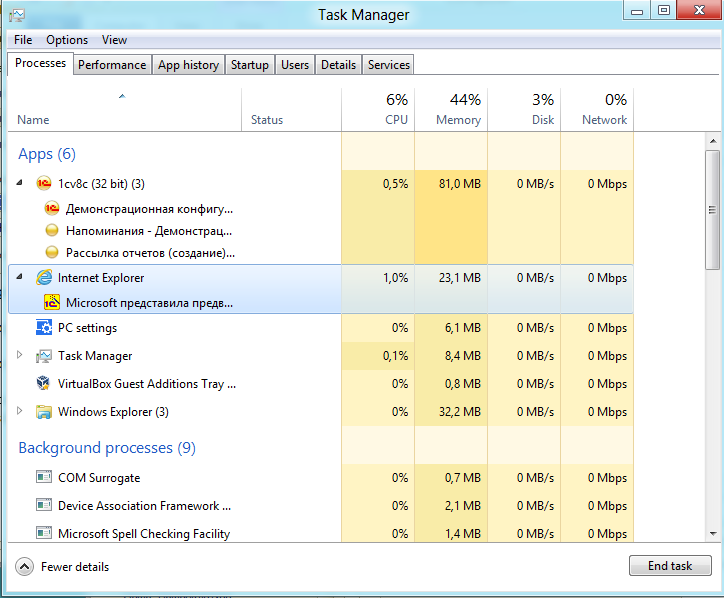Expand the Windows Explorer (3) group
Screen dimensions: 724x598
19,410
